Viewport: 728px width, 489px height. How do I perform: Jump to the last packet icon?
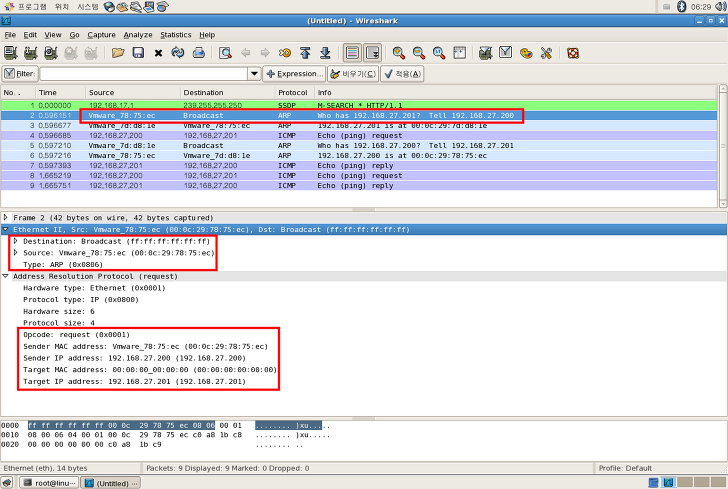coord(325,53)
